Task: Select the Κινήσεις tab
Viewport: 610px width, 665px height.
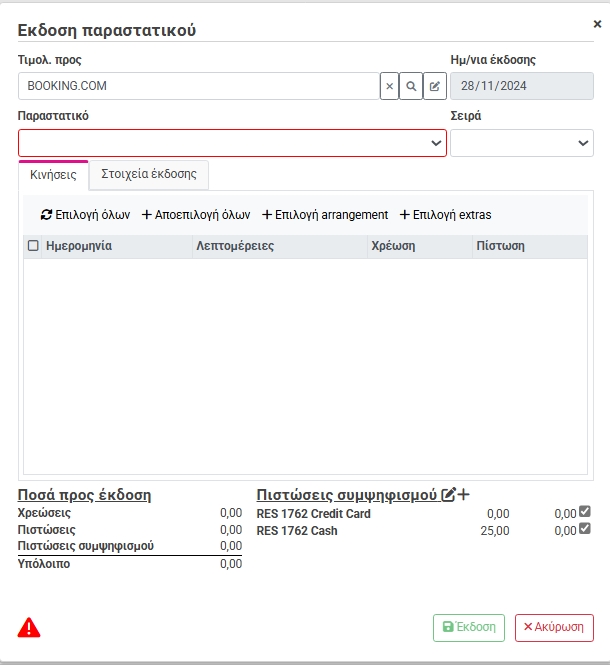Action: 53,175
